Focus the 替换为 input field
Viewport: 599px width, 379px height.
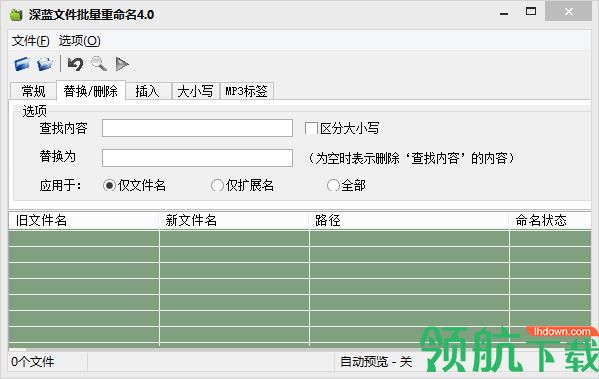[x=198, y=158]
